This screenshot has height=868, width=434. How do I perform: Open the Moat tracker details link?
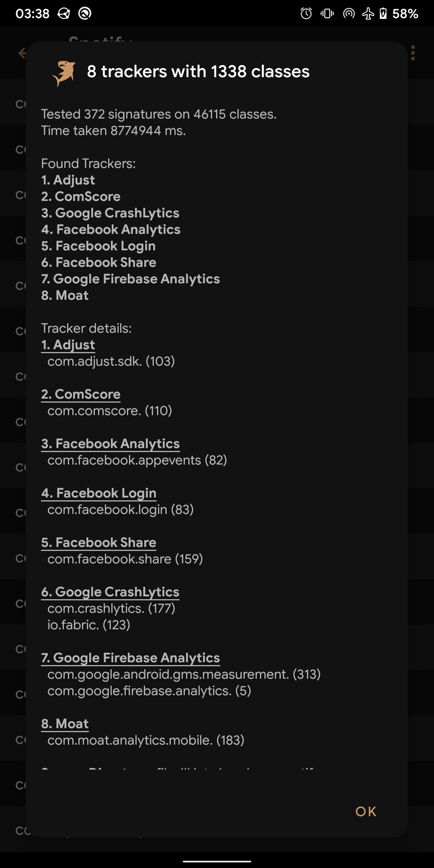click(x=65, y=724)
